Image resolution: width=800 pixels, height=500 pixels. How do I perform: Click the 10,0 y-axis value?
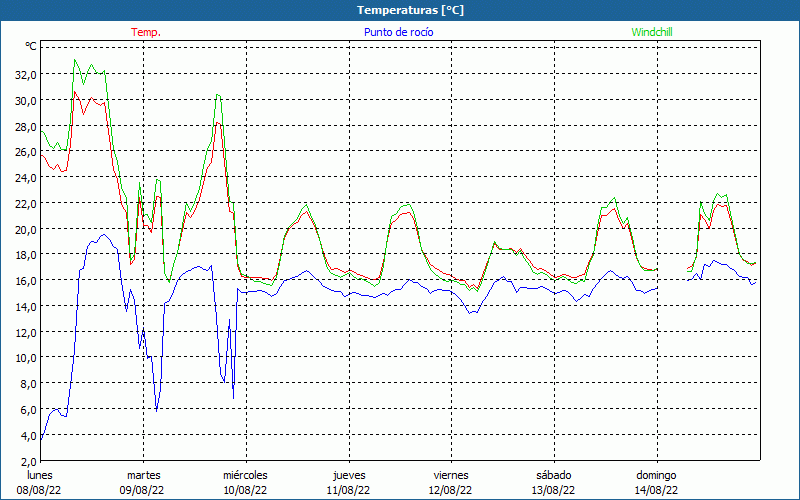(x=26, y=358)
